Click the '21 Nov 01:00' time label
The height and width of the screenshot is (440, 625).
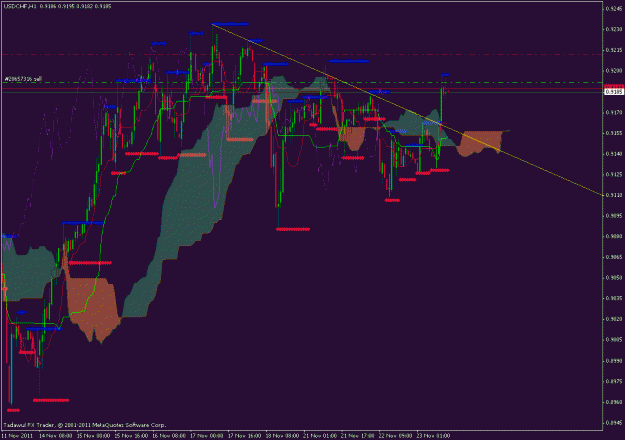320,436
